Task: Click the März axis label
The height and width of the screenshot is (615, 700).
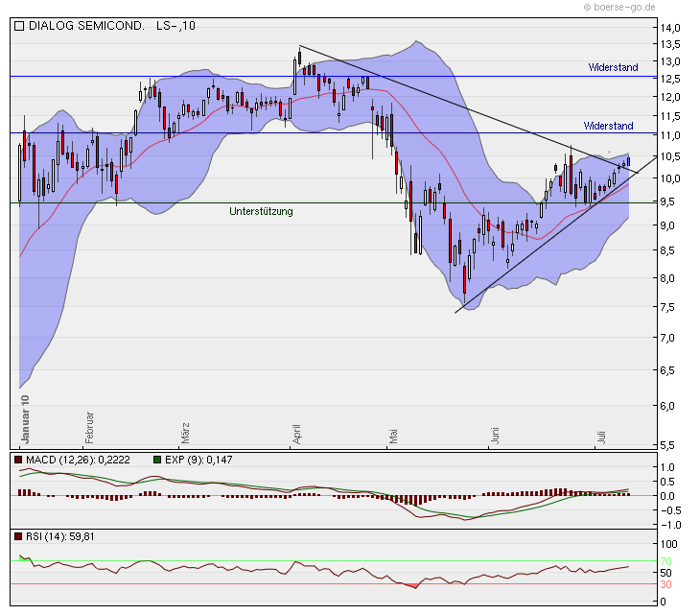Action: tap(185, 433)
